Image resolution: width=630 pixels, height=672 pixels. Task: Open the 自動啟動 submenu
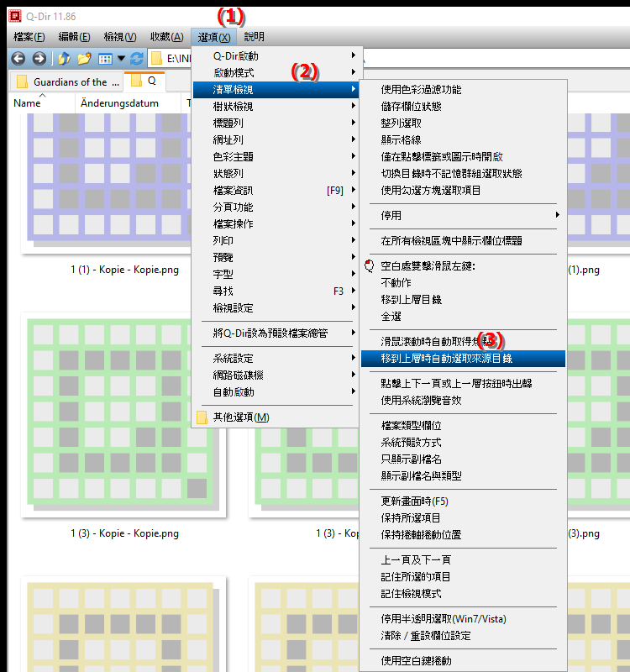[276, 392]
